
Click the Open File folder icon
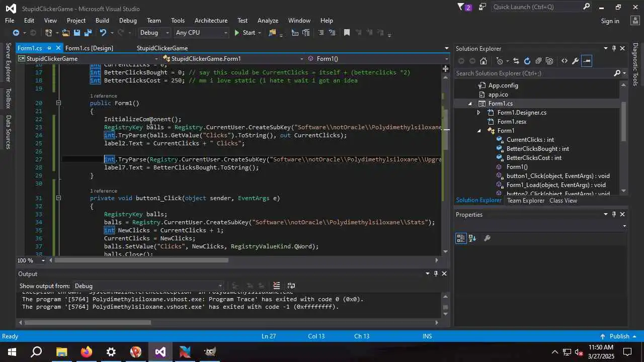pyautogui.click(x=65, y=33)
